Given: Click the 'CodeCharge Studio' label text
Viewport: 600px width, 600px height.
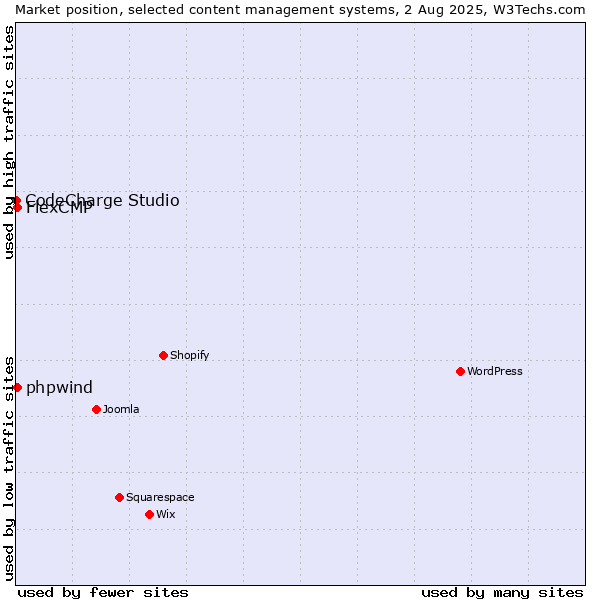Looking at the screenshot, I should click(x=103, y=200).
